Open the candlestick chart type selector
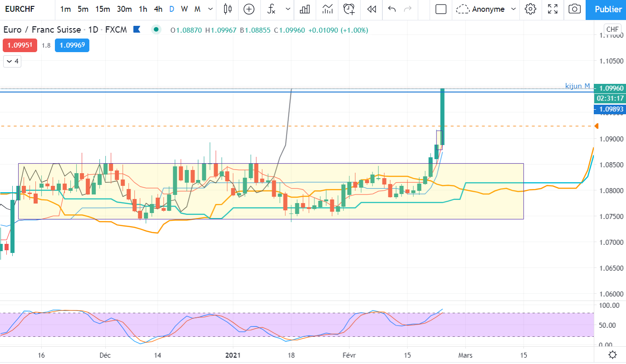626x364 pixels. [228, 9]
